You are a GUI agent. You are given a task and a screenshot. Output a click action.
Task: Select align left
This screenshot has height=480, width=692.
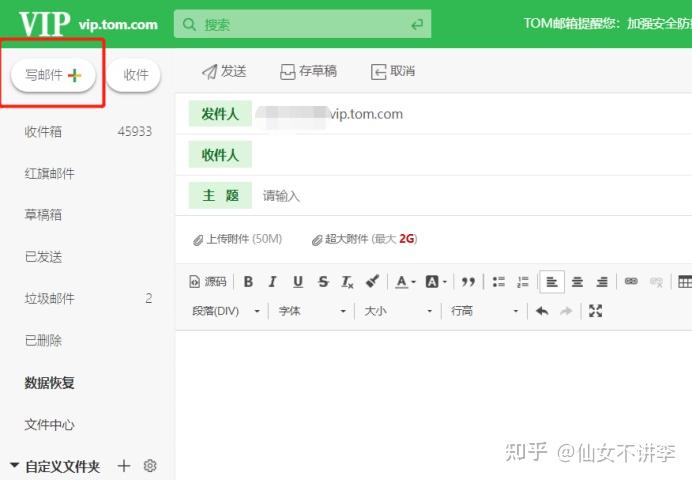[552, 281]
